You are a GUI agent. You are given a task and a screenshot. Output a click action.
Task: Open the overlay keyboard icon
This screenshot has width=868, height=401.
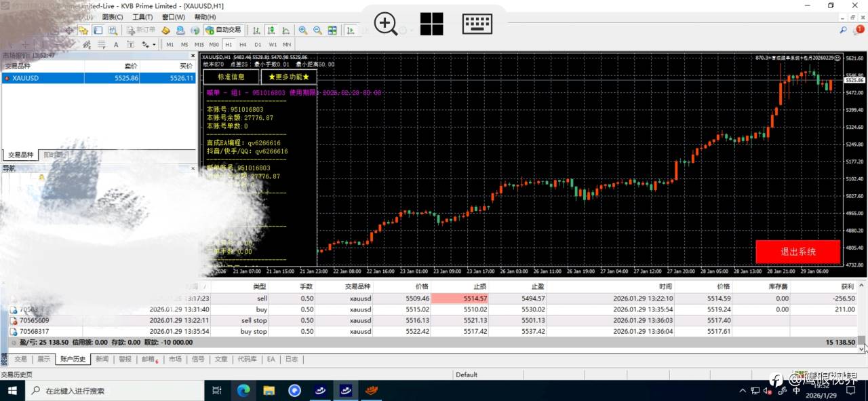pyautogui.click(x=477, y=24)
